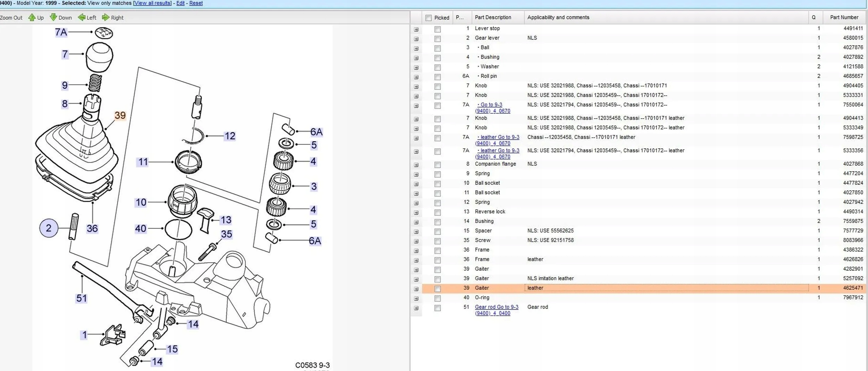The width and height of the screenshot is (868, 371).
Task: Click callout 51 gear rod label
Action: coord(82,298)
